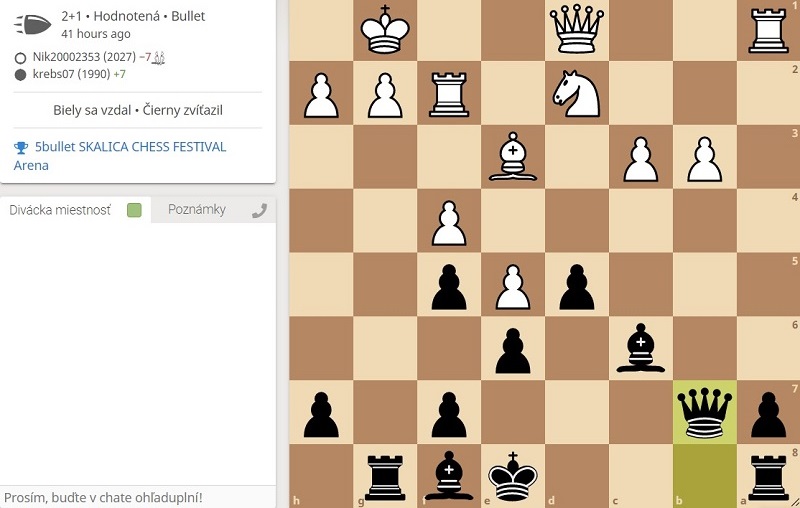Select the white bishop on e3
Viewport: 800px width, 508px height.
tap(513, 157)
